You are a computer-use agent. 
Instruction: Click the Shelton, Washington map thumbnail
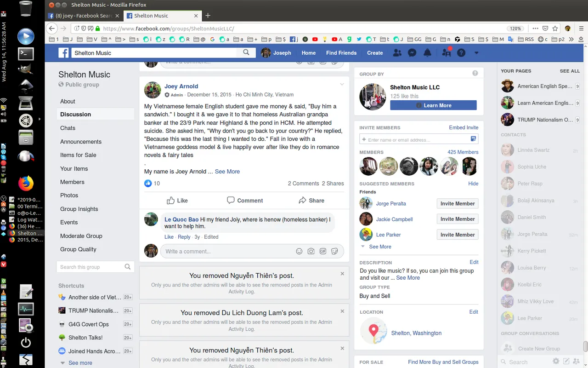[x=373, y=331]
